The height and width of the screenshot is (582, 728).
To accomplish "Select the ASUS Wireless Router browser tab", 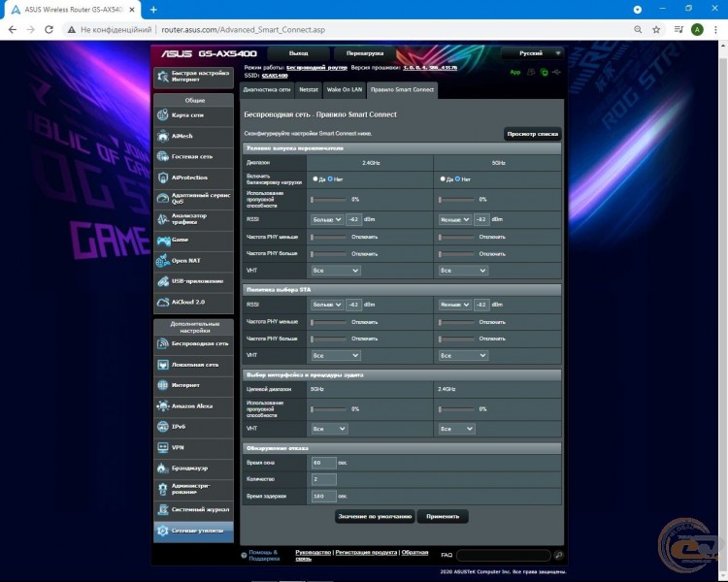I will pos(72,10).
